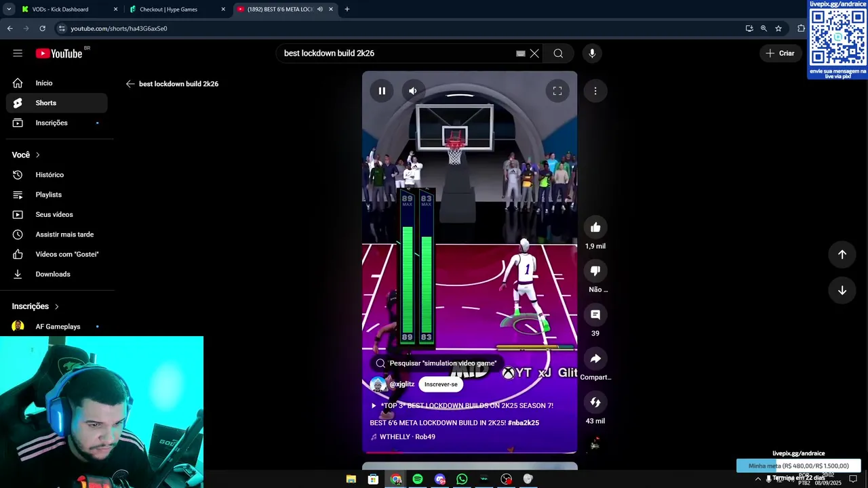Image resolution: width=868 pixels, height=488 pixels.
Task: Go to previous Short with up arrow
Action: click(x=842, y=254)
